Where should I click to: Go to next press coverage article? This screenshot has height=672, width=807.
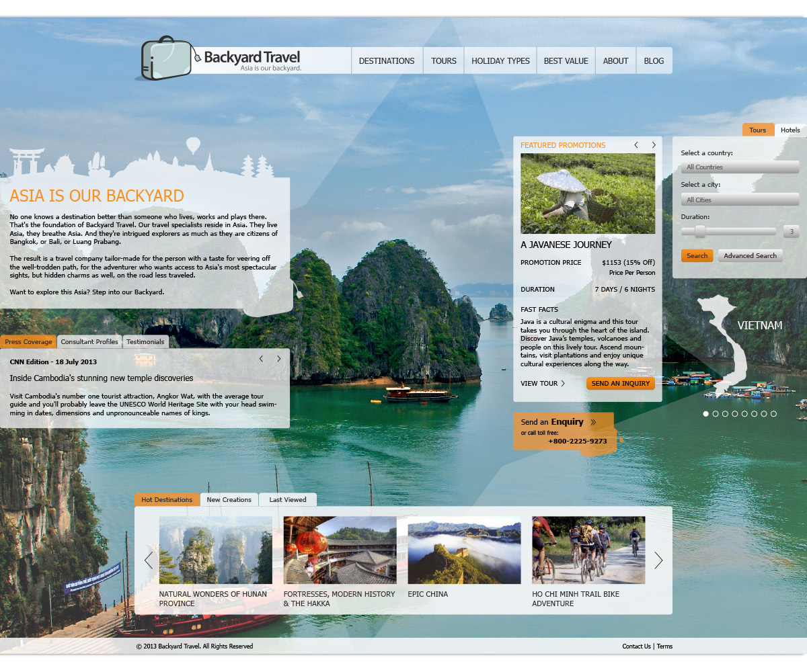[278, 359]
